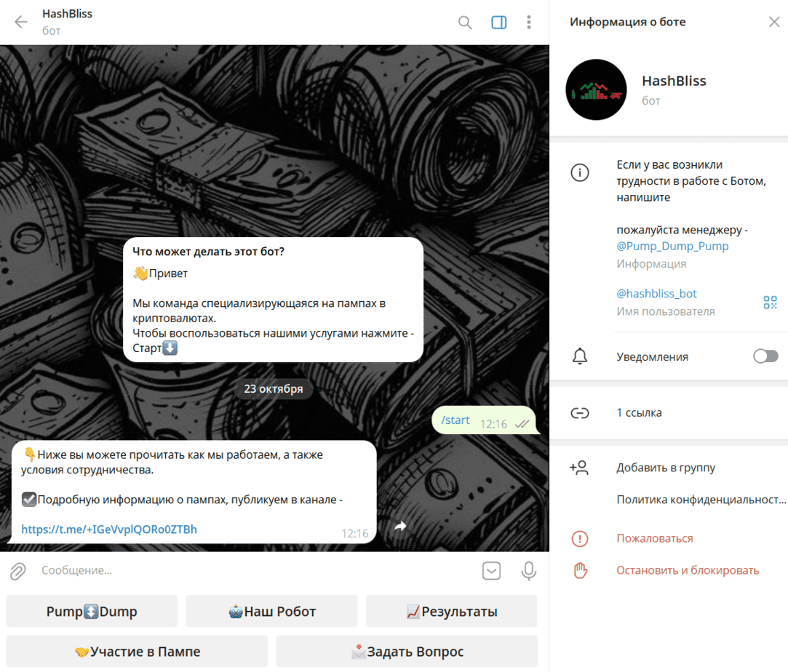Screen dimensions: 788x672
Task: Open the @Pump_Dump_Pump manager link
Action: coord(672,246)
